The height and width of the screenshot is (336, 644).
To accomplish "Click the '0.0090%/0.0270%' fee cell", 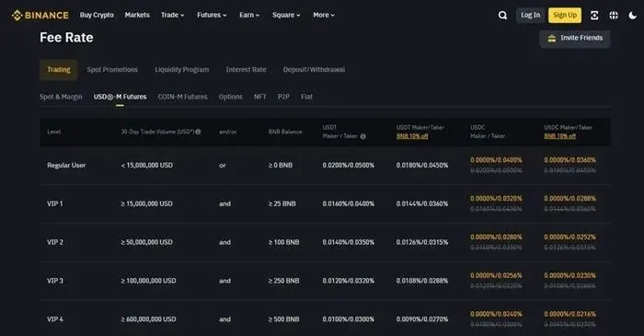I will point(422,319).
